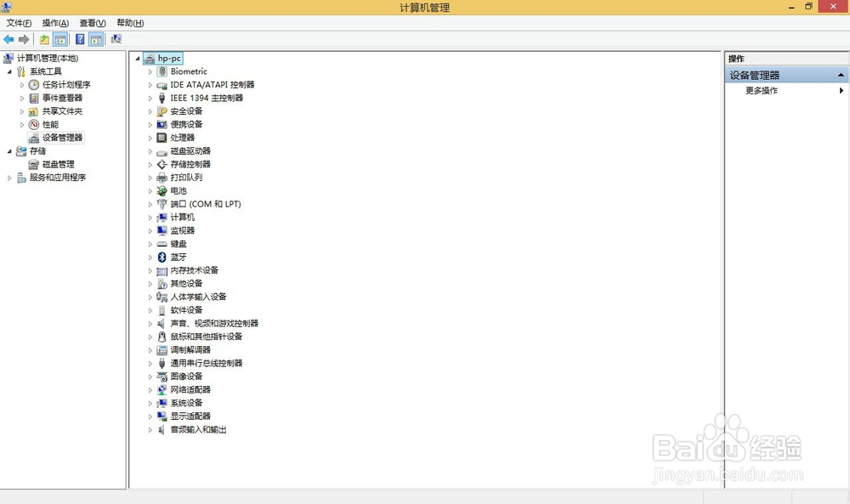Click the 任务计划程序 clock icon

(x=34, y=84)
